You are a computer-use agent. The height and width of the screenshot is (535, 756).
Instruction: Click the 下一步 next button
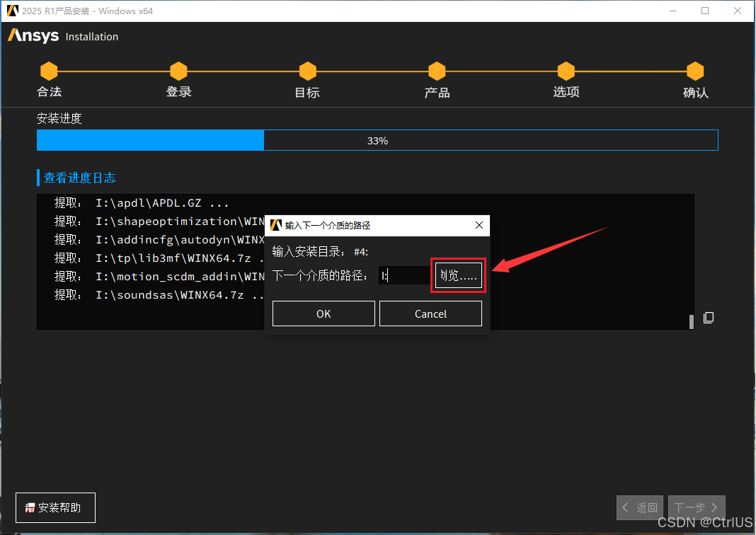(x=697, y=507)
